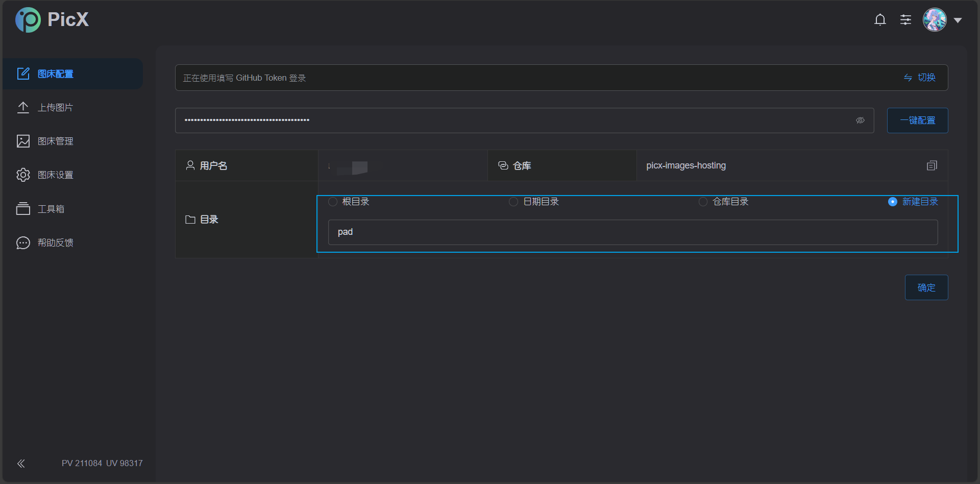Click the toolbox icon

tap(23, 209)
